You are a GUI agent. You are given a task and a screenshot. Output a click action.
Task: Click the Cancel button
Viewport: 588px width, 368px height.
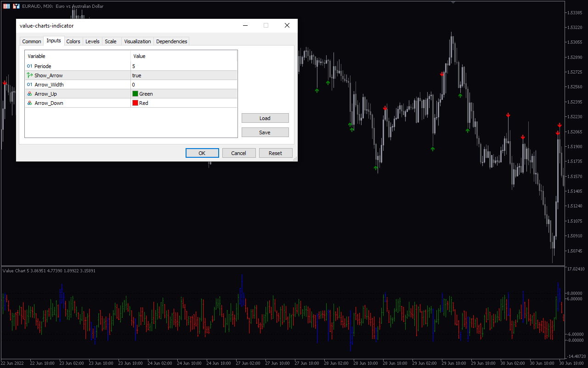239,153
